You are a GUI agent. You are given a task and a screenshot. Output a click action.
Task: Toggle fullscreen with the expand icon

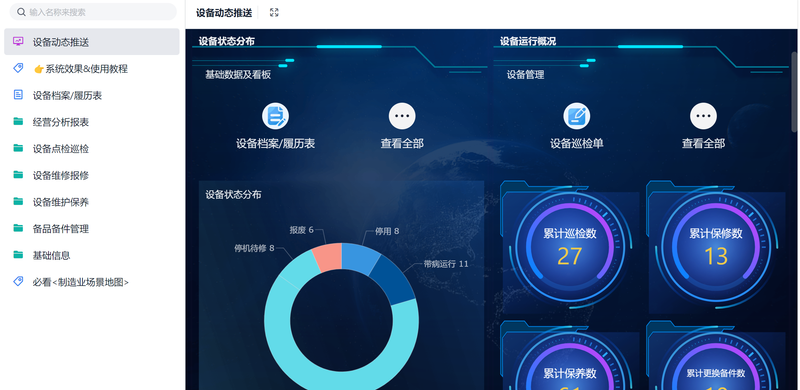click(274, 13)
